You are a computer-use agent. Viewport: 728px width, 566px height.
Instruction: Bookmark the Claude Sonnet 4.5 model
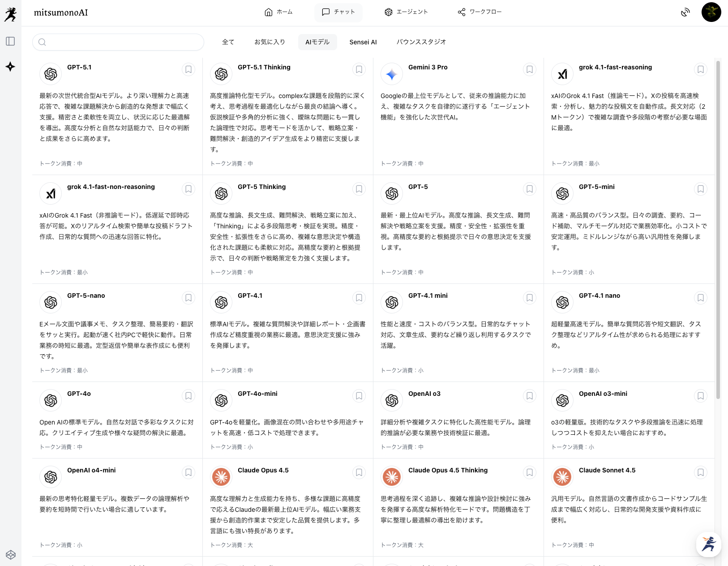[701, 472]
